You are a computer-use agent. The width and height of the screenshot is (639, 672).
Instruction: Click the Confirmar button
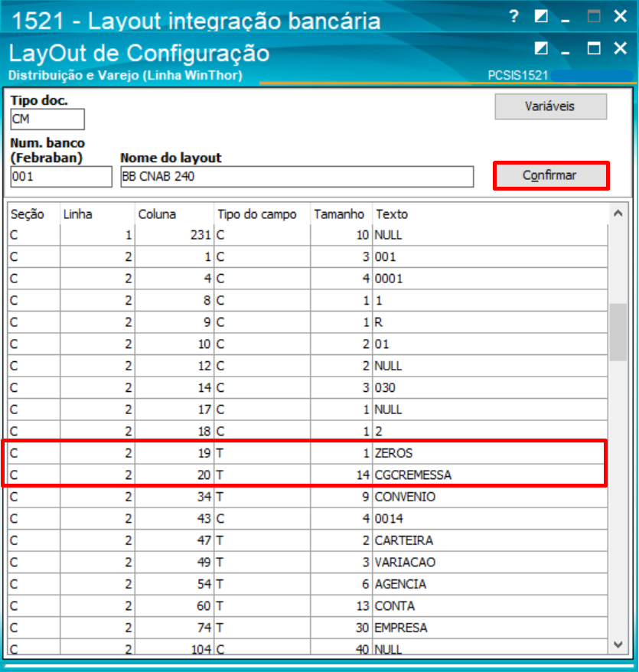[x=551, y=175]
